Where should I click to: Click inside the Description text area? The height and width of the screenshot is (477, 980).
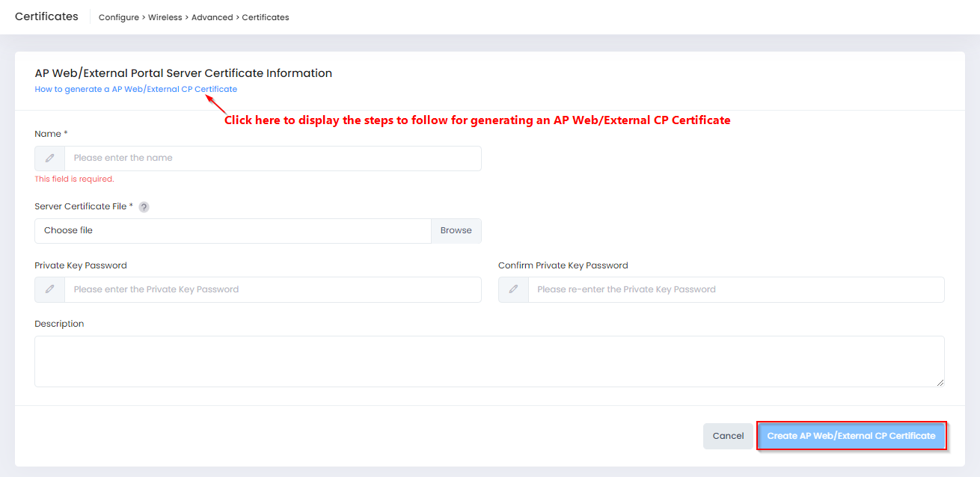pyautogui.click(x=489, y=361)
